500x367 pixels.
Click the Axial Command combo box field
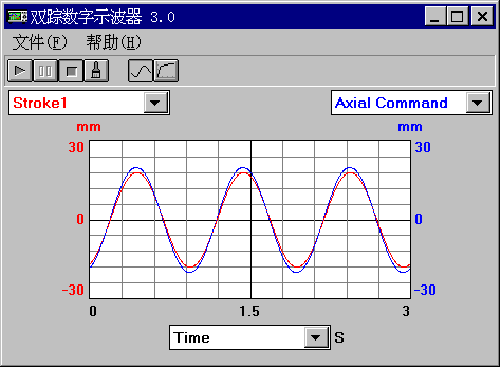pyautogui.click(x=412, y=103)
